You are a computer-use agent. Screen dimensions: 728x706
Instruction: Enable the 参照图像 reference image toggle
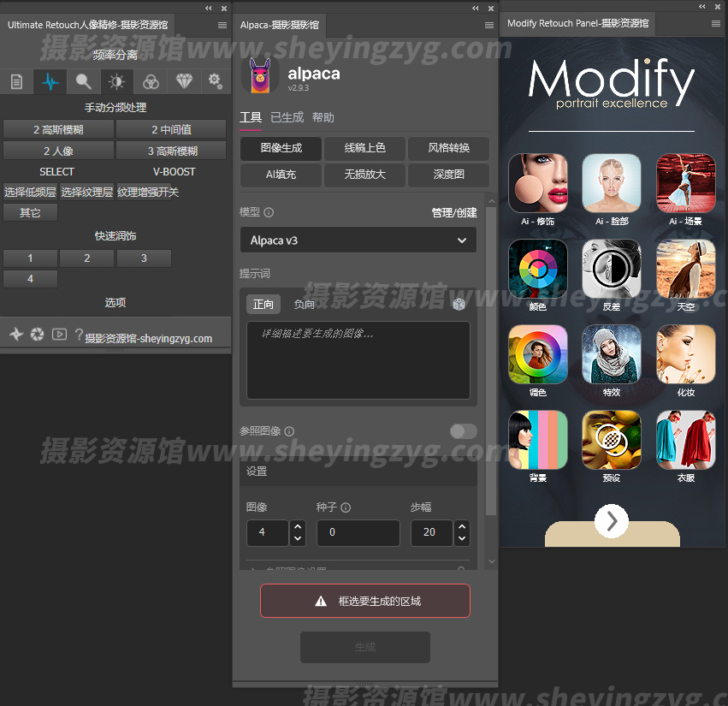tap(463, 431)
